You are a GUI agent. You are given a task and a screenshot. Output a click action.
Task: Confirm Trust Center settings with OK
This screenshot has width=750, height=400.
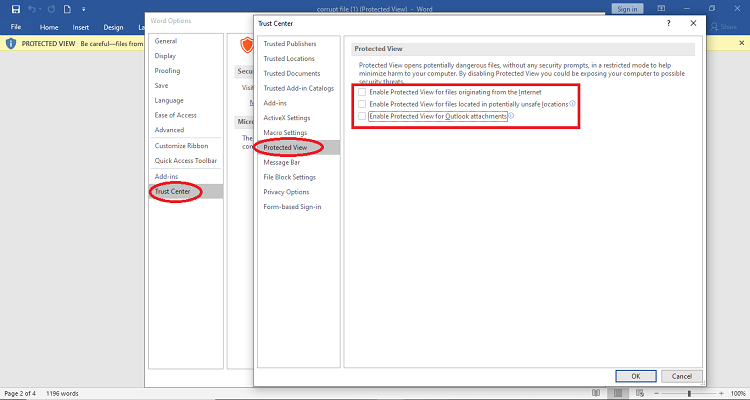click(x=636, y=376)
